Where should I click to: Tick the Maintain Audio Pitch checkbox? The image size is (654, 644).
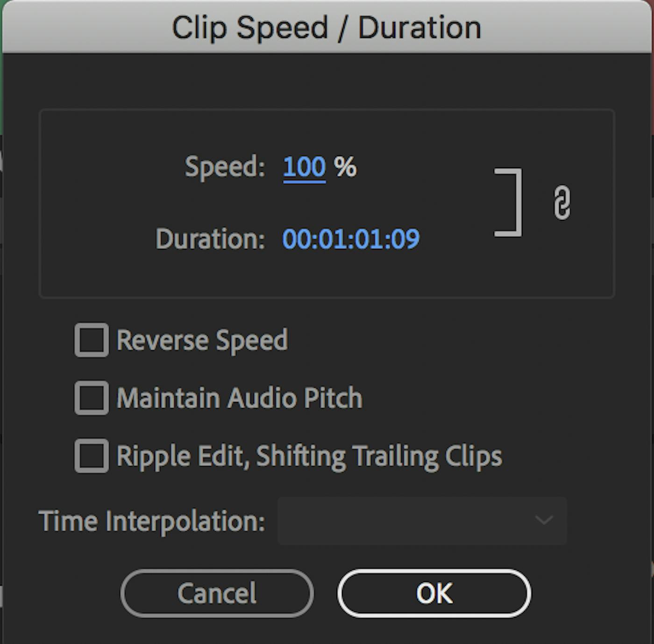pos(92,398)
